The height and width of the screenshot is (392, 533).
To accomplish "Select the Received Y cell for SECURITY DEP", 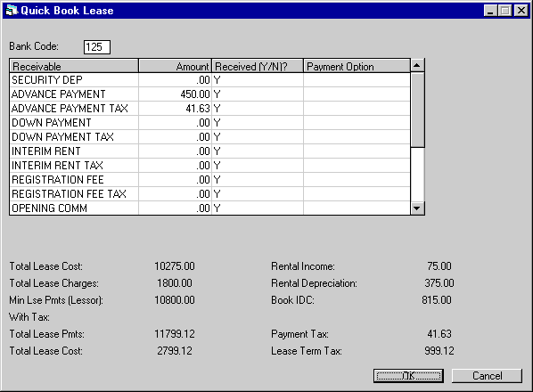I will pyautogui.click(x=258, y=80).
